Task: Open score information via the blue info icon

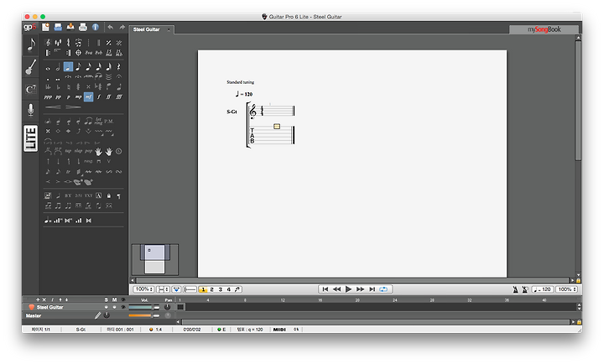Action: click(95, 27)
